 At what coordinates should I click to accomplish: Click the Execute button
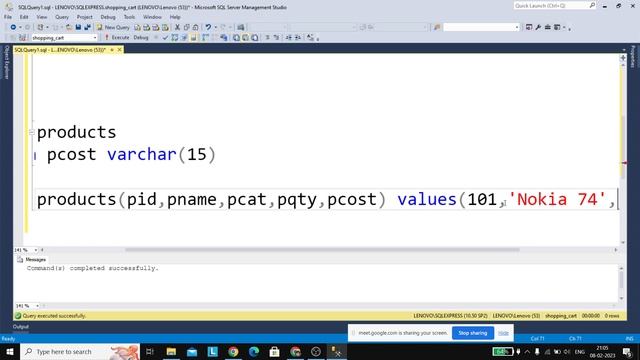[x=117, y=38]
